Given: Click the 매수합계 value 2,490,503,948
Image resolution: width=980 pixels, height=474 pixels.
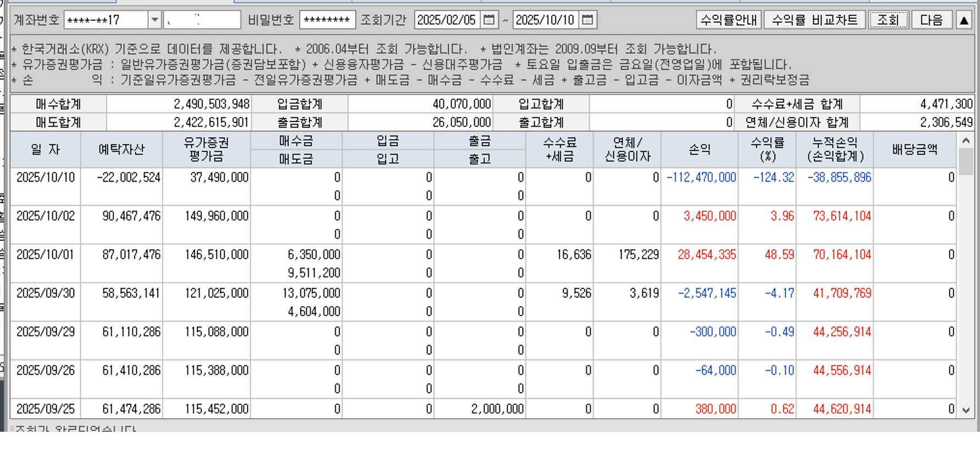Looking at the screenshot, I should click(x=211, y=104).
